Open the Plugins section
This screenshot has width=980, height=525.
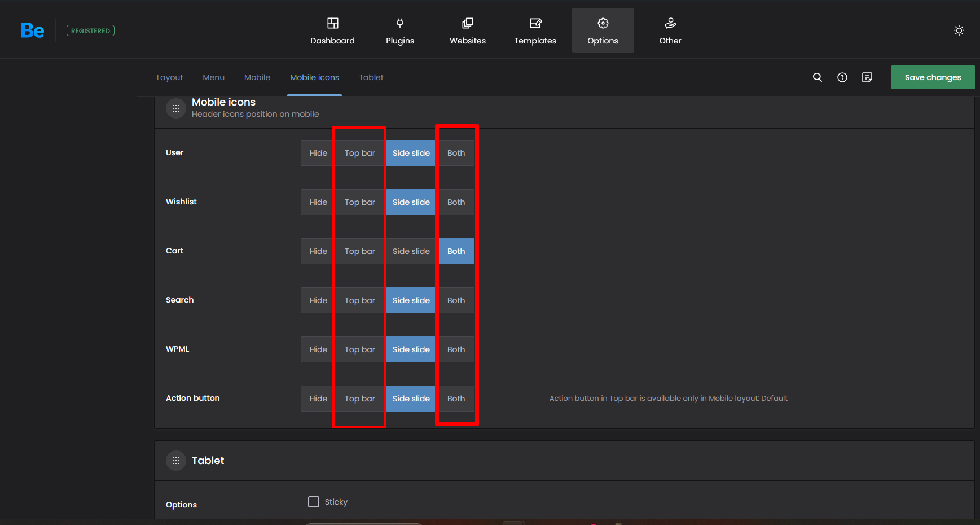tap(399, 31)
